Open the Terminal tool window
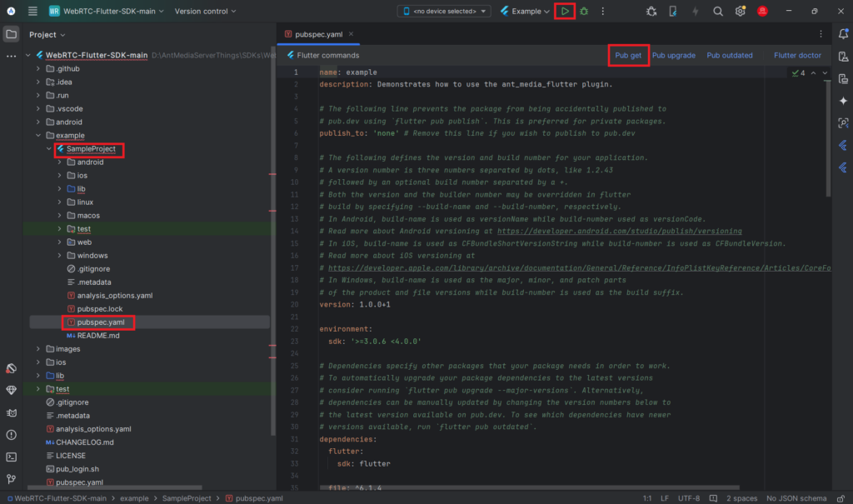This screenshot has width=853, height=504. point(11,457)
